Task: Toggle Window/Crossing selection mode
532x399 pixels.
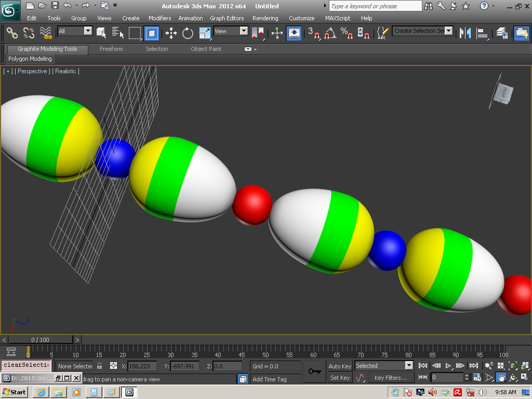Action: 151,33
